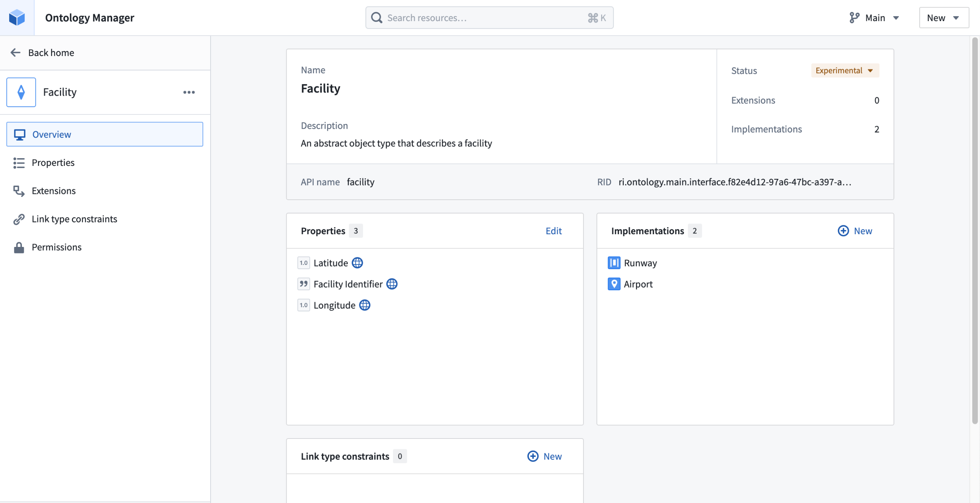Click the Latitude numeric type icon
The width and height of the screenshot is (980, 503).
click(304, 263)
